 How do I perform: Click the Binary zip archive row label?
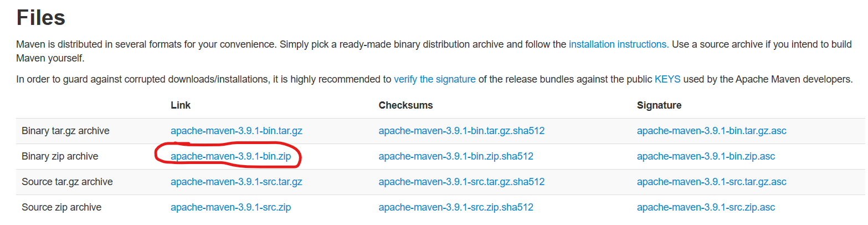[x=60, y=157]
